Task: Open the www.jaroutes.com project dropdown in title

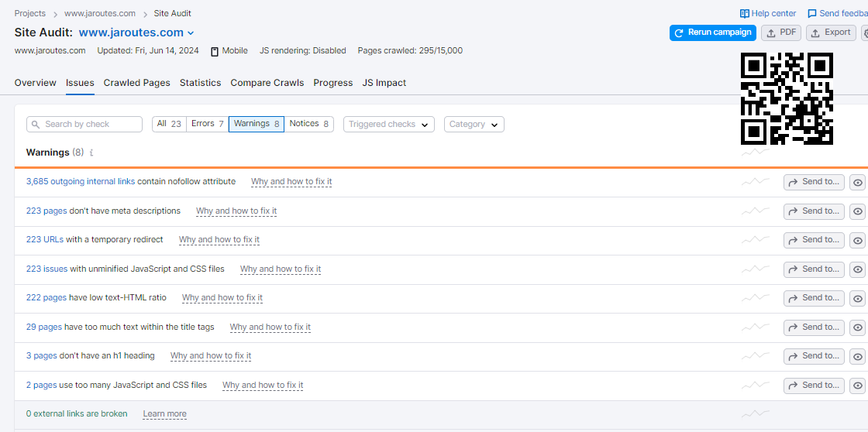Action: 191,33
